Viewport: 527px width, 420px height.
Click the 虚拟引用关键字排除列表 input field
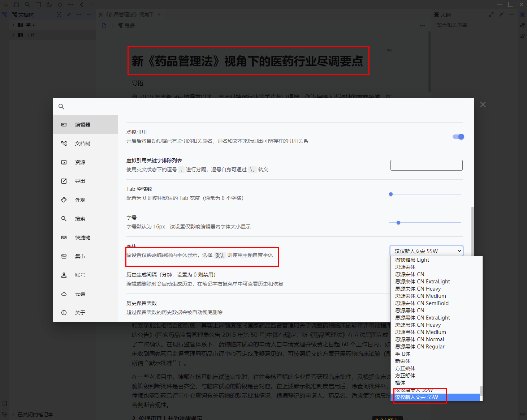(x=427, y=165)
